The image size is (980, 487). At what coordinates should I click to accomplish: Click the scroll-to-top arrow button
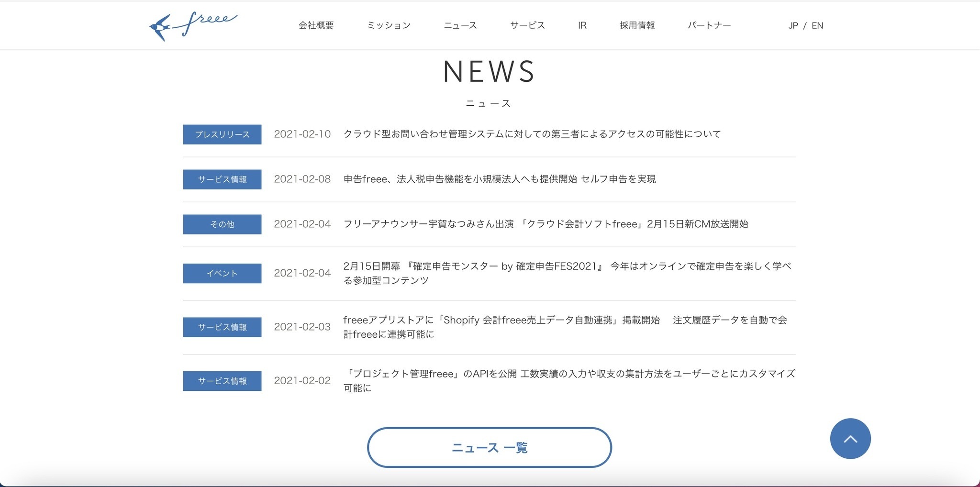(850, 439)
